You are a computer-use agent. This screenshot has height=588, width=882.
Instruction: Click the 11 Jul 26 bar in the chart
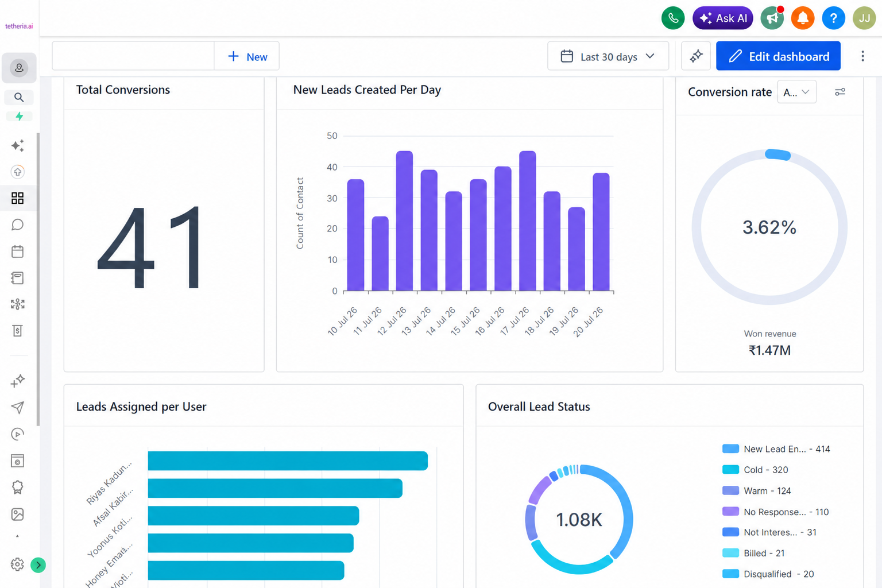point(380,254)
